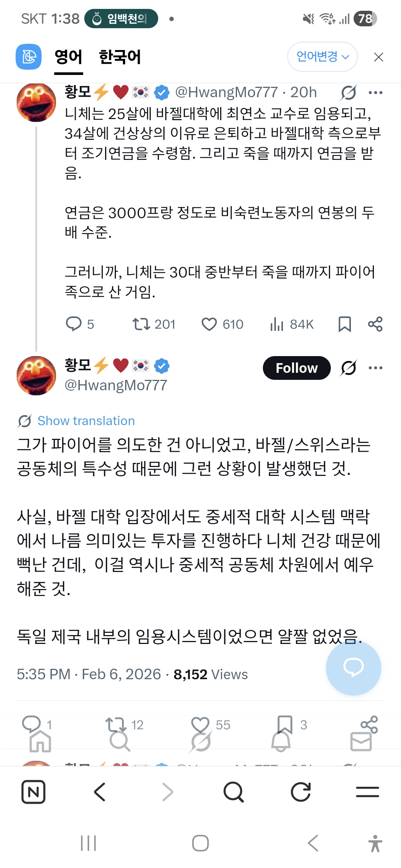Switch to the 영어 tab
The image size is (401, 868).
tap(68, 57)
